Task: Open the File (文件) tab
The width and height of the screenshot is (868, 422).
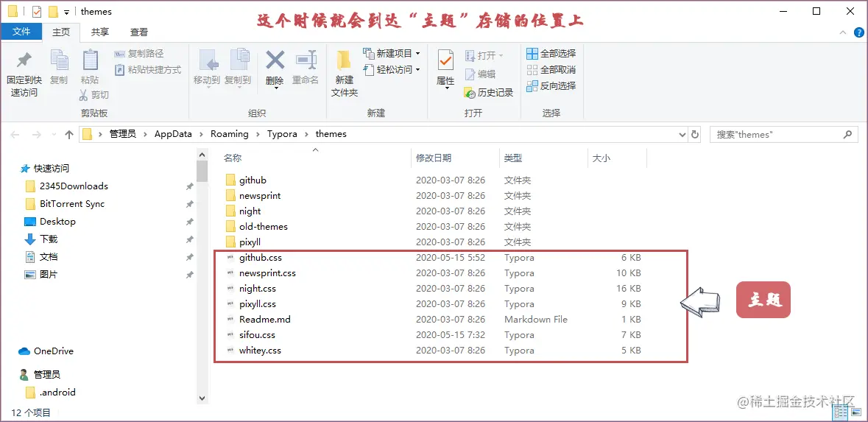Action: pos(21,32)
